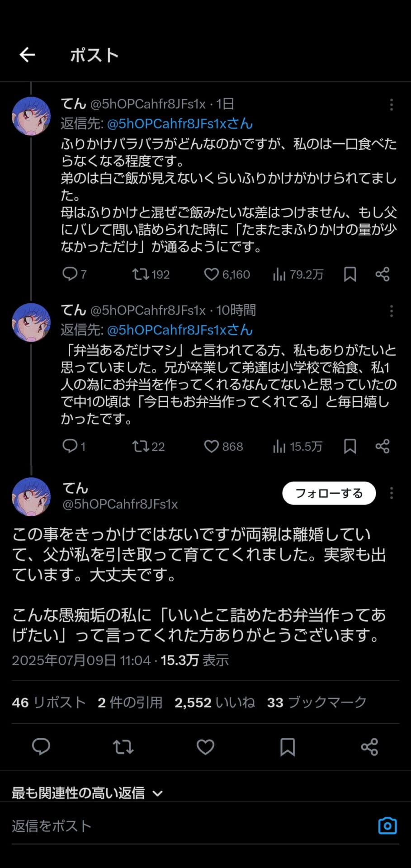Image resolution: width=411 pixels, height=868 pixels.
Task: Share the reply with 868 likes
Action: 383,447
